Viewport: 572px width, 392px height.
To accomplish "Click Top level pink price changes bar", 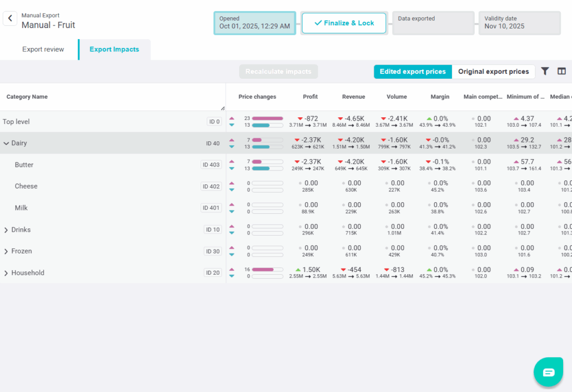I will 267,118.
